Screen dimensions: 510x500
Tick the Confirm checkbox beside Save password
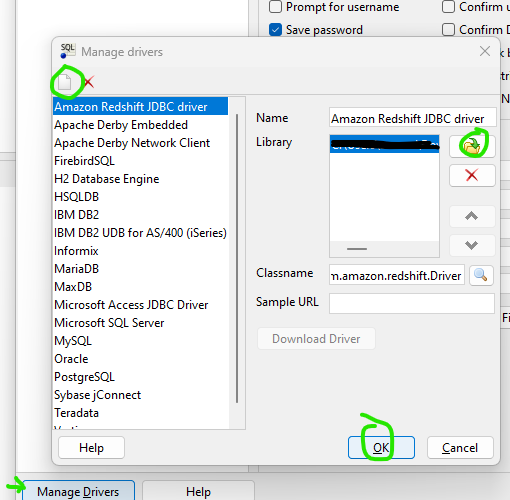point(448,30)
